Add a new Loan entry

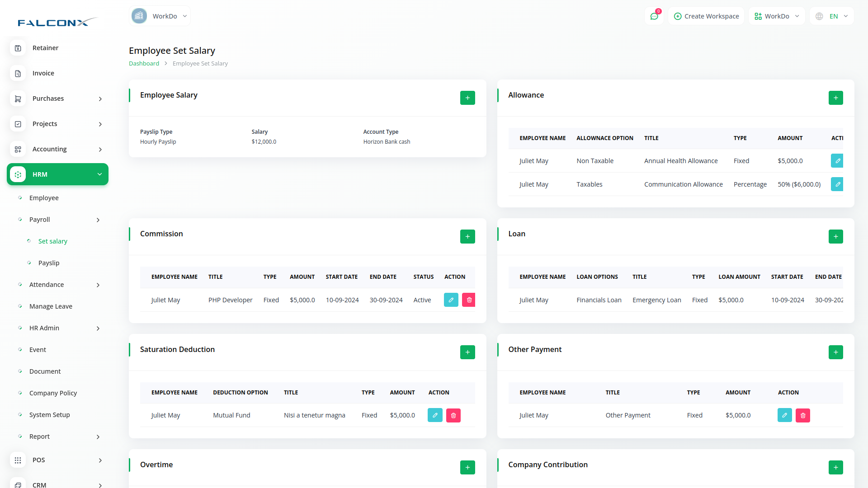[835, 236]
